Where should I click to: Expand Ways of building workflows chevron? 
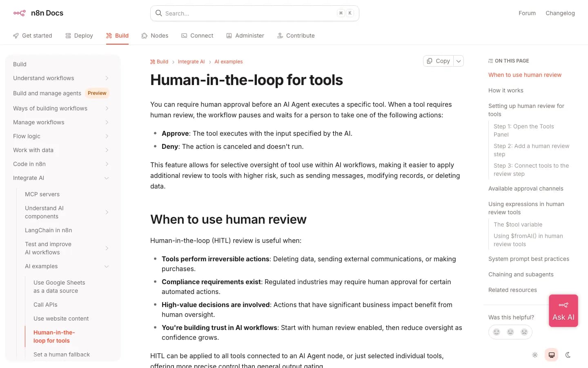107,108
